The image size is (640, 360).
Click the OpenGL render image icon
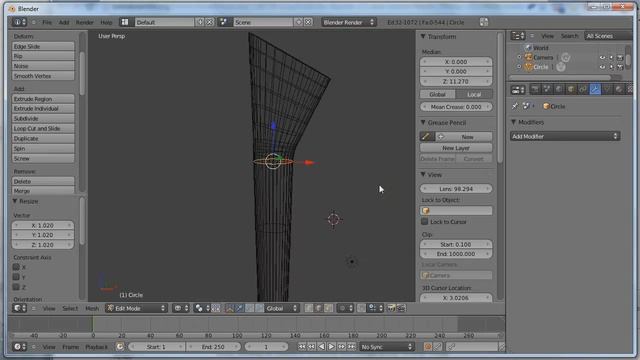[x=391, y=308]
